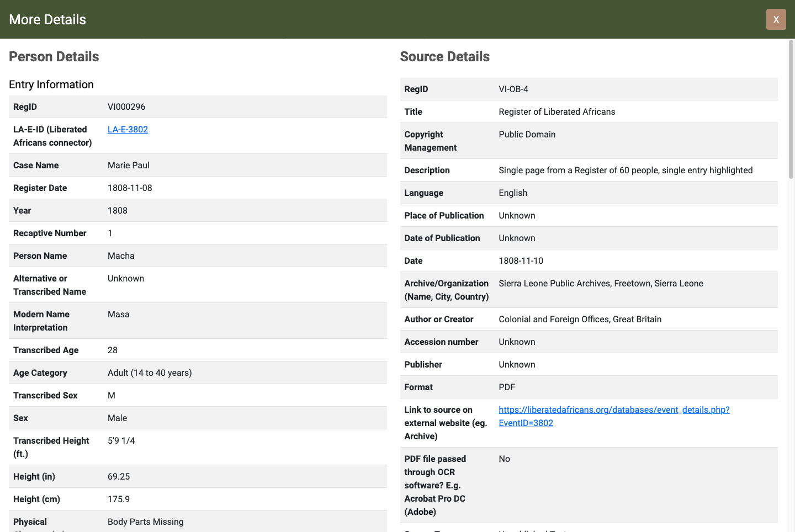Click the Person Details heading
Image resolution: width=795 pixels, height=532 pixels.
tap(54, 57)
